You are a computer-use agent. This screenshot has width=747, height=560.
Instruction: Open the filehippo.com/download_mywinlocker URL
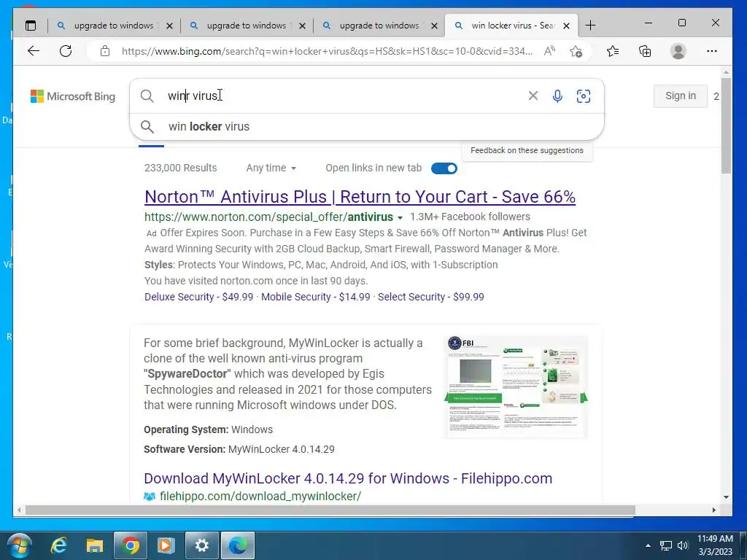pyautogui.click(x=260, y=496)
